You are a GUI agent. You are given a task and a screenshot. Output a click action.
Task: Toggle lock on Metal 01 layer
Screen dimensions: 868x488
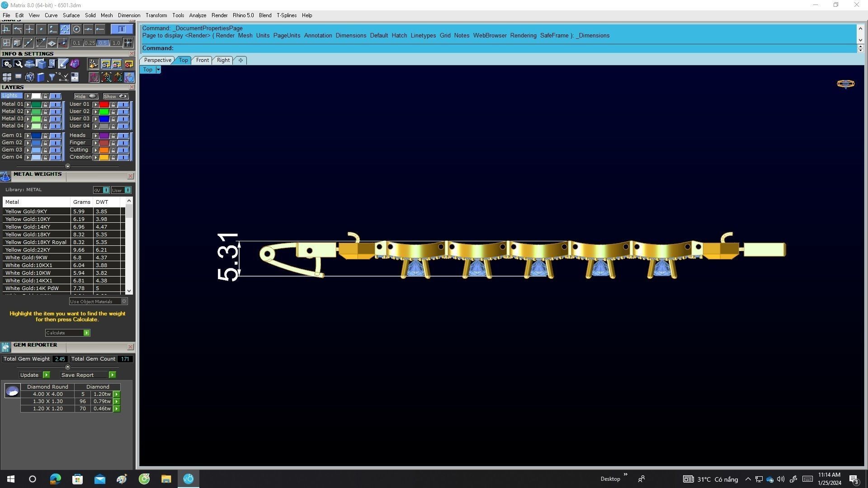(46, 104)
